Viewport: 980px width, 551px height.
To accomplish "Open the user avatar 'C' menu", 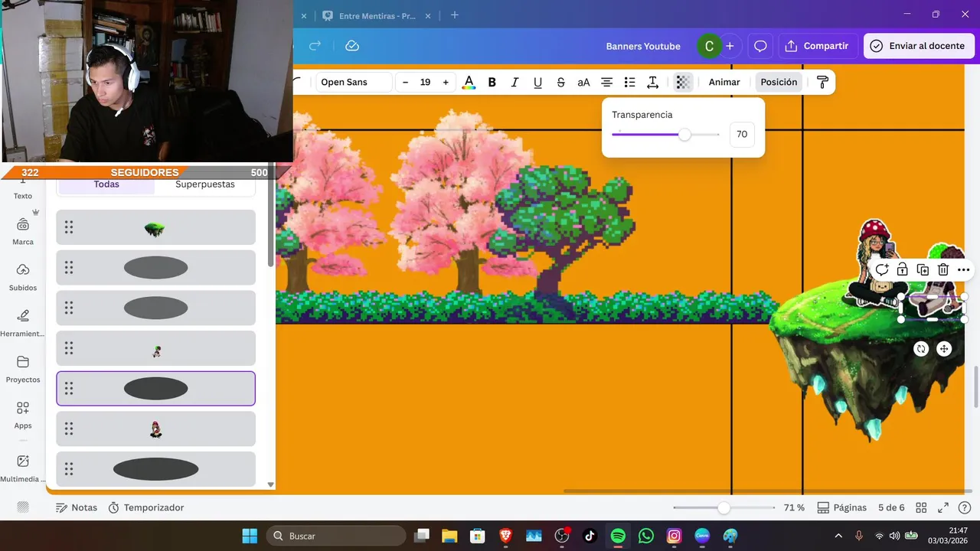I will [x=709, y=46].
